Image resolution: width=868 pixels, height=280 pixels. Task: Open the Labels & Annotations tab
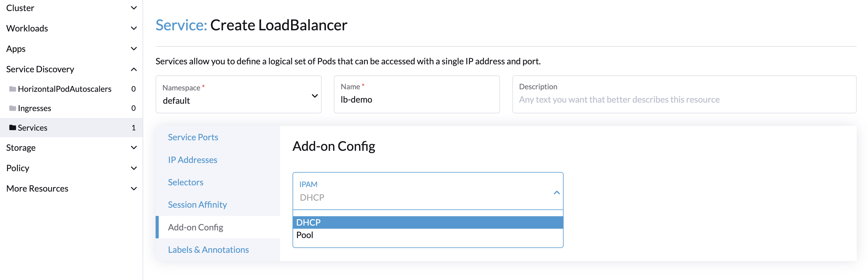[208, 250]
